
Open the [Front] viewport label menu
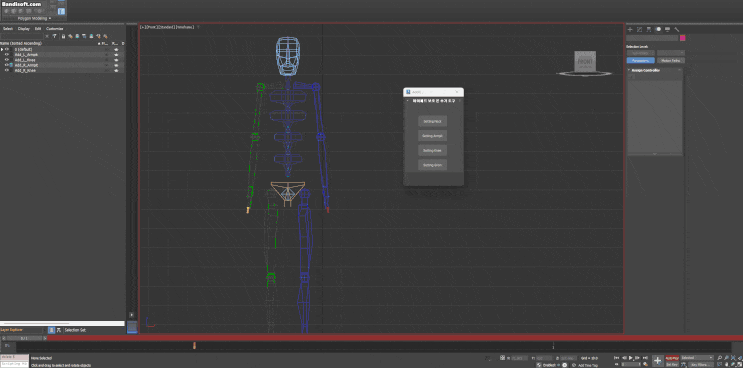pyautogui.click(x=151, y=27)
